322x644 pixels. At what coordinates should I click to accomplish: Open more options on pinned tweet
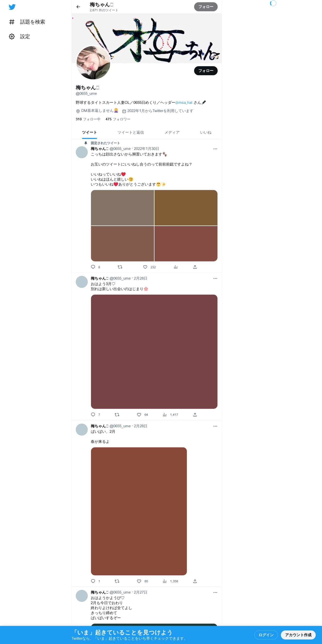(x=215, y=149)
